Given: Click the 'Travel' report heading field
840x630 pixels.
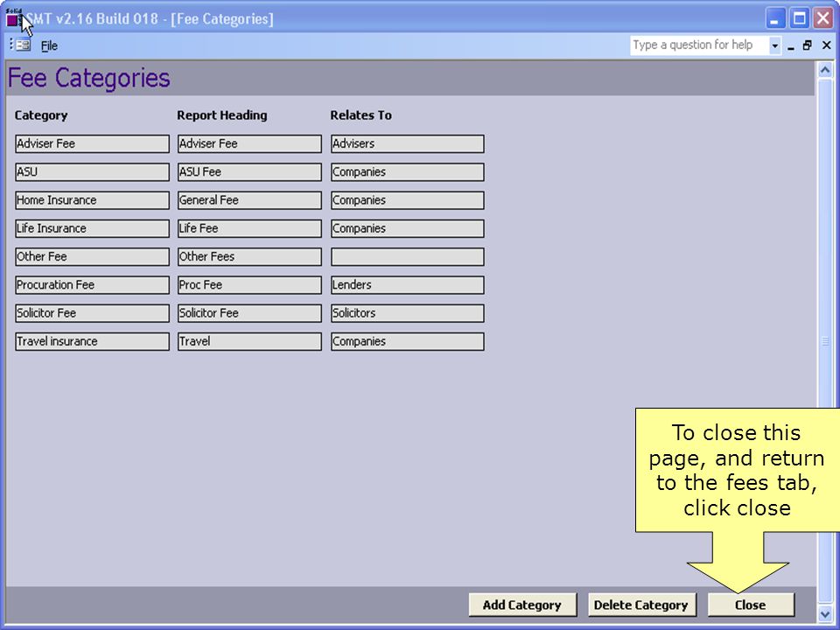Looking at the screenshot, I should (249, 341).
